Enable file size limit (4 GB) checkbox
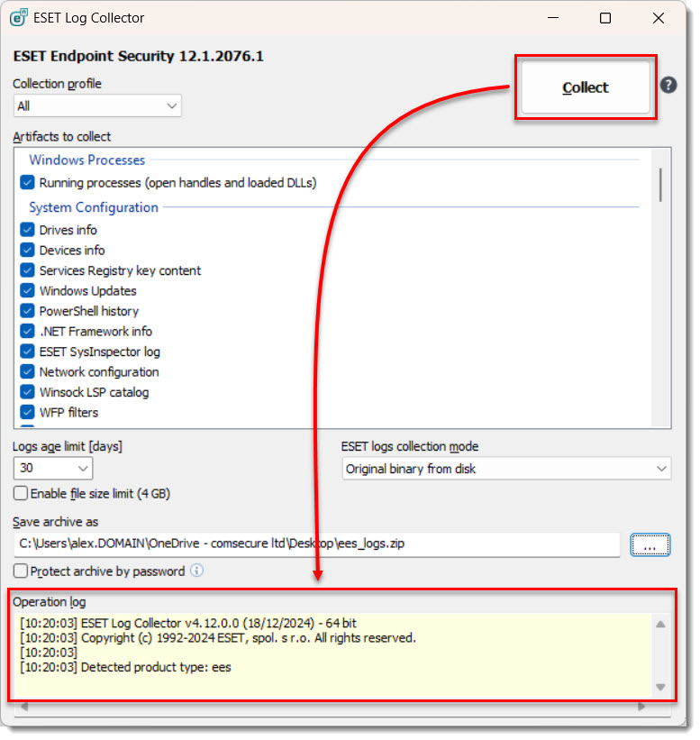This screenshot has height=740, width=700. pos(21,496)
